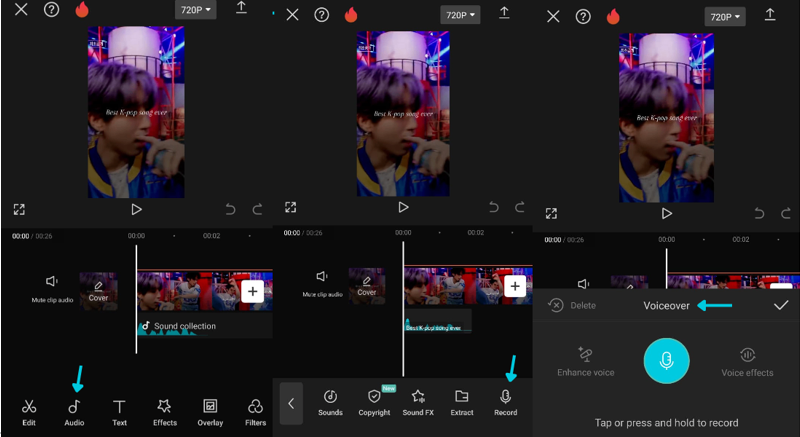Open the Audio tool in bottom toolbar
The image size is (800, 437).
(x=74, y=411)
